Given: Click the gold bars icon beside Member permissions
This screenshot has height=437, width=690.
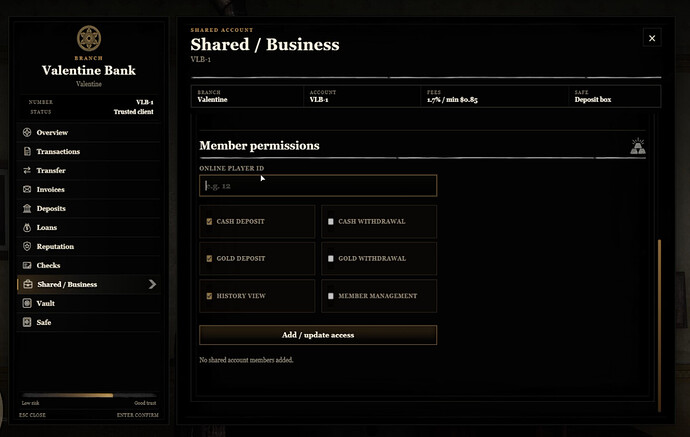Looking at the screenshot, I should point(638,146).
